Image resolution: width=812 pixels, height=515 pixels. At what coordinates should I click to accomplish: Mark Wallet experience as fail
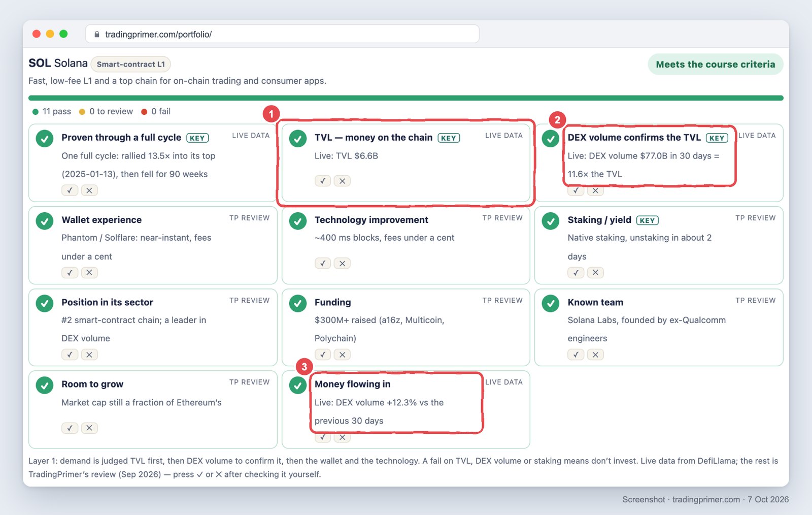coord(89,272)
